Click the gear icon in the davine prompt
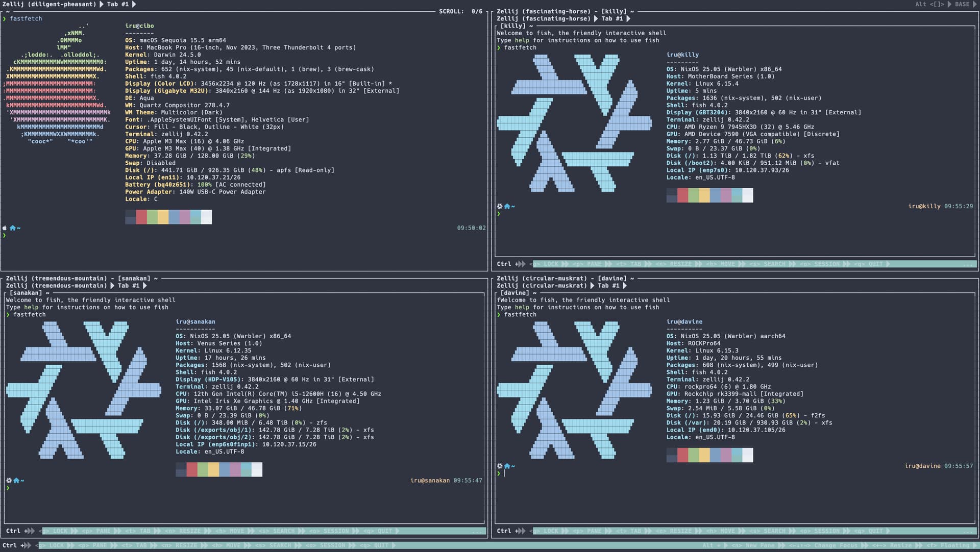Image resolution: width=980 pixels, height=552 pixels. point(500,466)
